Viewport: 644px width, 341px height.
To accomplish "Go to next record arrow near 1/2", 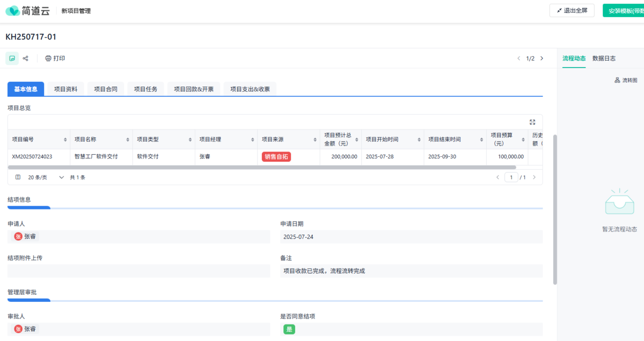I will [541, 58].
